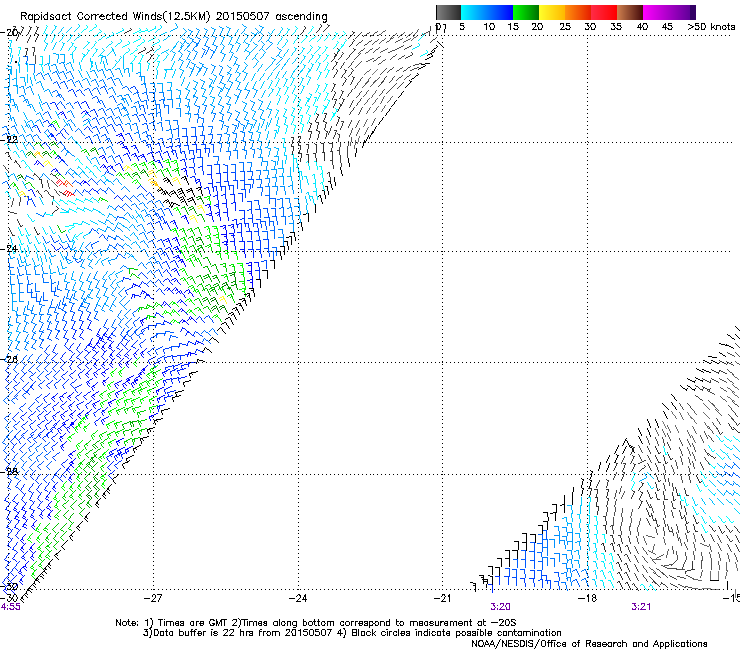Click the '-27' longitude axis label

tap(153, 598)
